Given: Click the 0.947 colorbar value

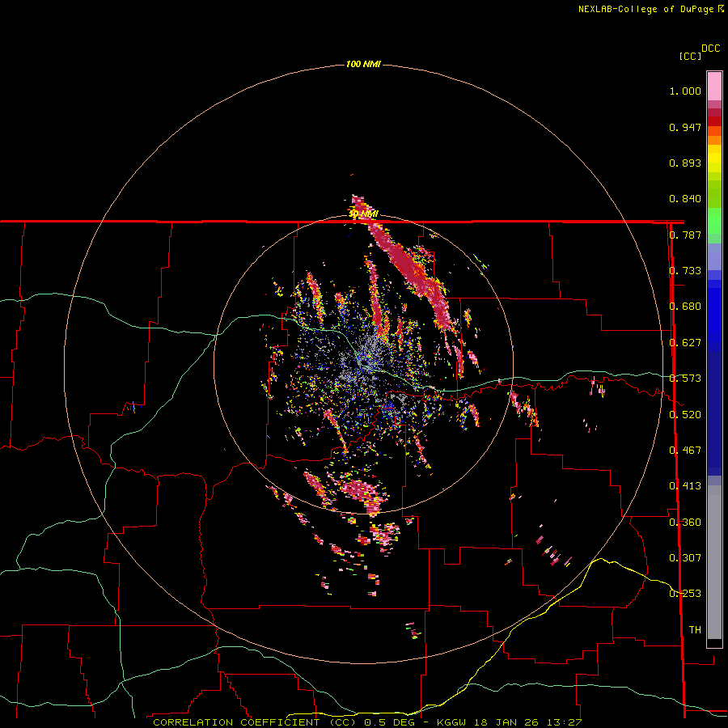Looking at the screenshot, I should pos(685,127).
